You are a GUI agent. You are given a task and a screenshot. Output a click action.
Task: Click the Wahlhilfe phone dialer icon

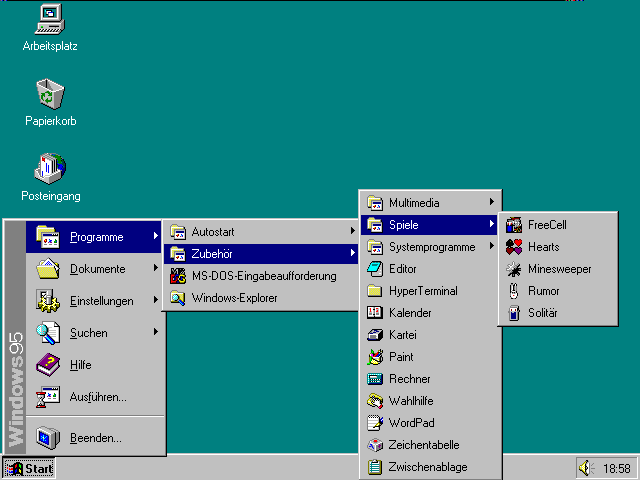click(x=375, y=401)
